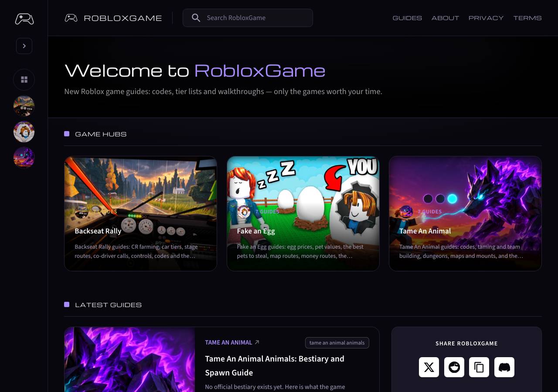
Task: Focus the Search RobloxGame input field
Action: (x=248, y=18)
